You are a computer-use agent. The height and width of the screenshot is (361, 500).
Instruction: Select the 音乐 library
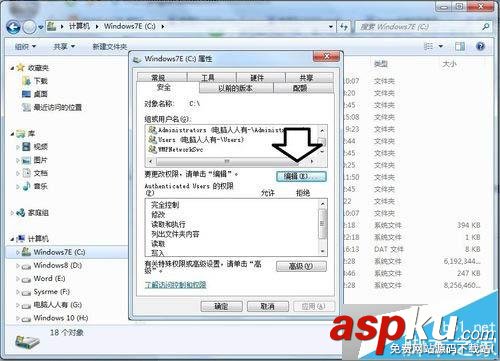point(41,186)
